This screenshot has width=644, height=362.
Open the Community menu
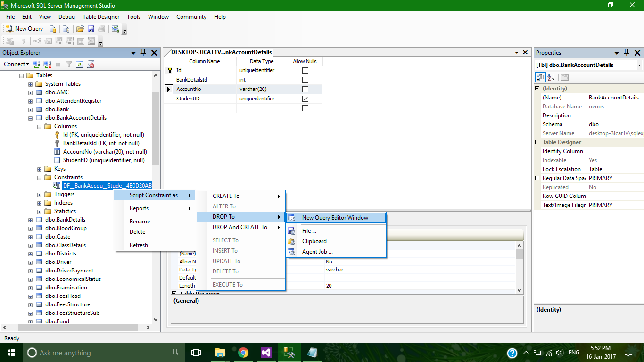(x=191, y=17)
